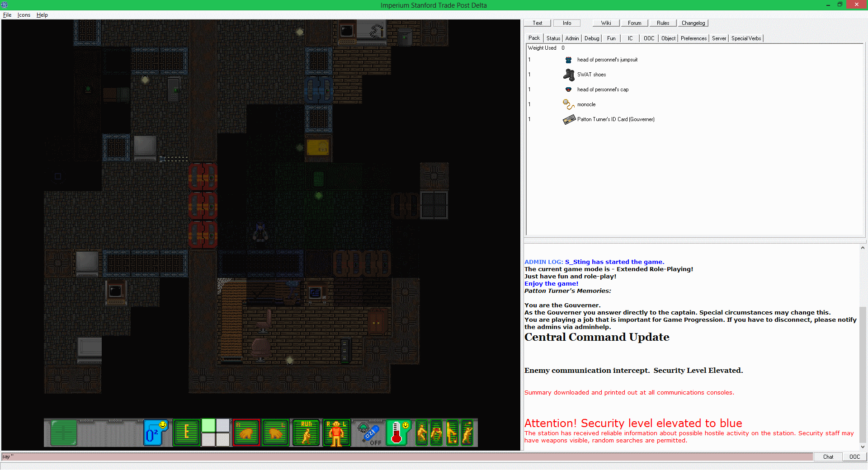The image size is (868, 470).
Task: Click 'Central Command Update' heading in chat log
Action: [x=597, y=337]
